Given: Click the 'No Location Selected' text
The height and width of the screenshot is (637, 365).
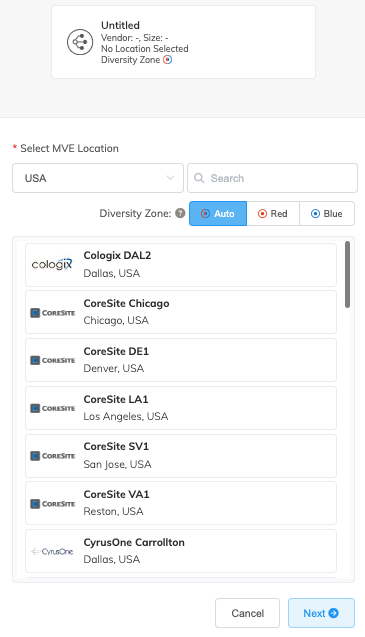Looking at the screenshot, I should [x=145, y=49].
